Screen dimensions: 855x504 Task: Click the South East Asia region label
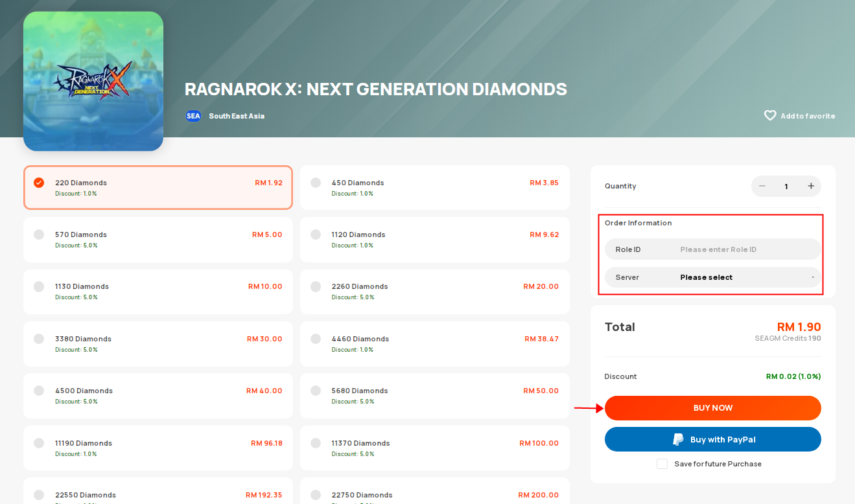pos(237,116)
